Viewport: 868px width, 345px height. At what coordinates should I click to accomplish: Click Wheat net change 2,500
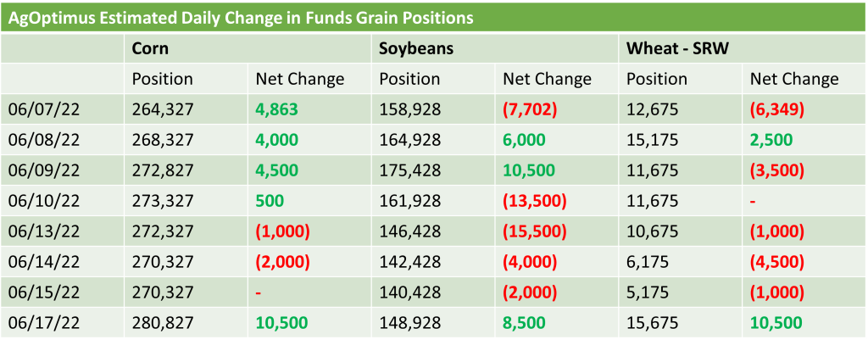click(x=771, y=140)
